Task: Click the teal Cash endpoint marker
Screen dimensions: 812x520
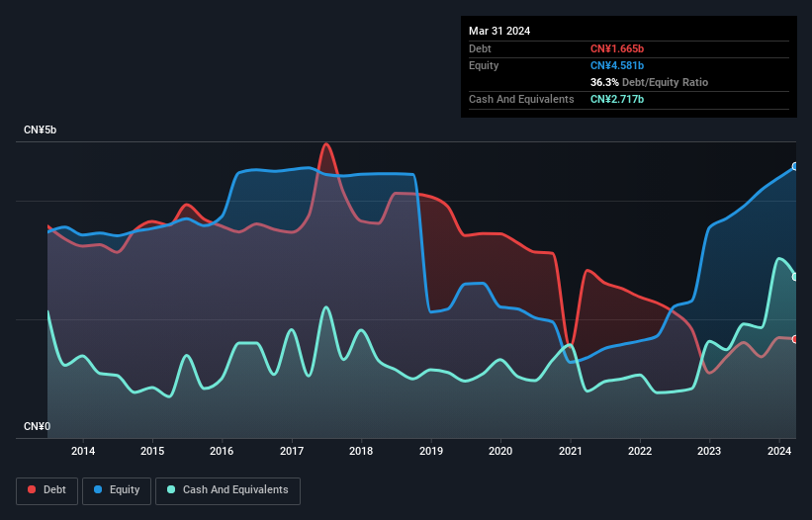Action: (795, 278)
